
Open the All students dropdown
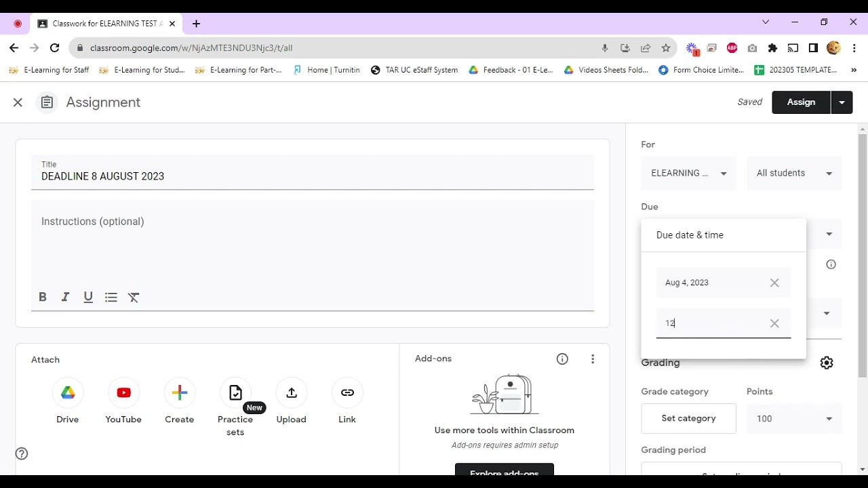(x=794, y=173)
